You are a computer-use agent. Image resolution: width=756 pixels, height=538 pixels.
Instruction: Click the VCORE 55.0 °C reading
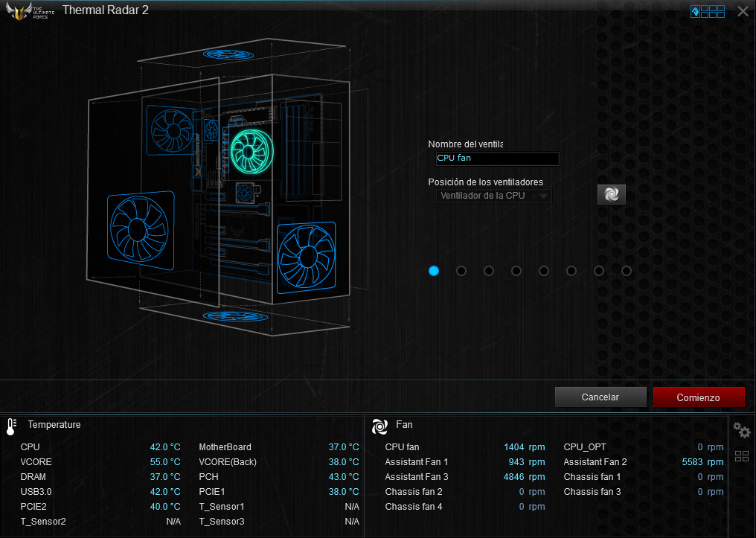click(165, 462)
